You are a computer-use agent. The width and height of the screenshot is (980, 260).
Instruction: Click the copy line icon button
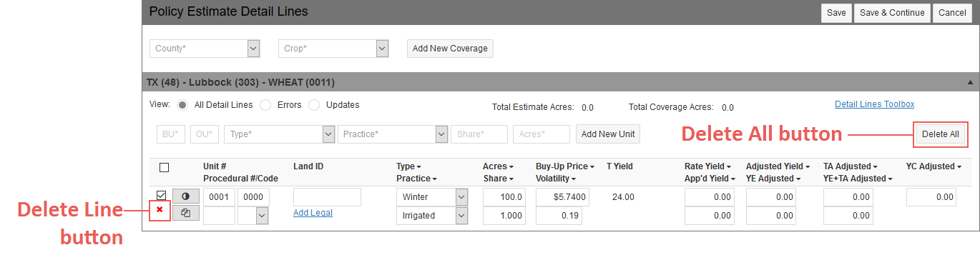point(185,212)
